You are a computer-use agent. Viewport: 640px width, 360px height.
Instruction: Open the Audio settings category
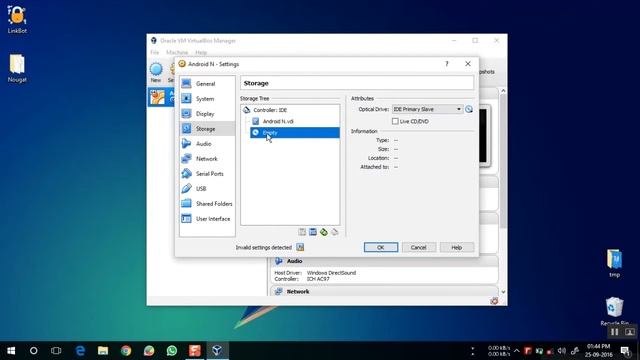tap(207, 144)
